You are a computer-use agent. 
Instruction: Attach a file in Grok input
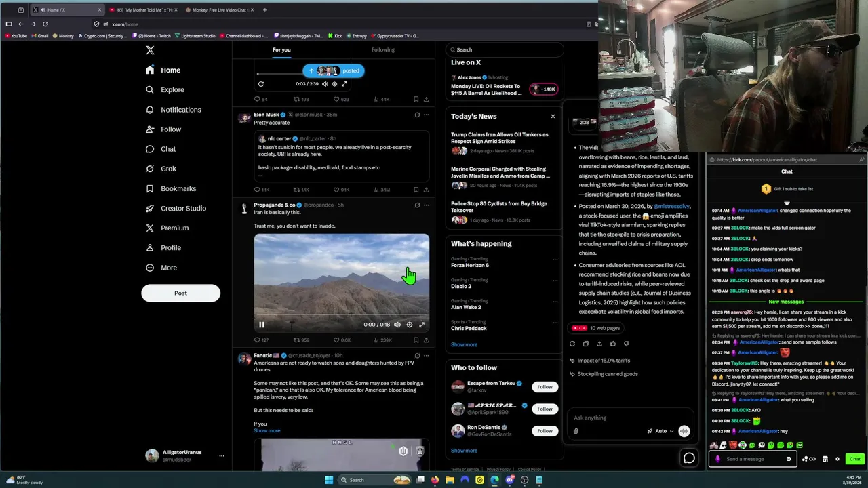pyautogui.click(x=576, y=431)
